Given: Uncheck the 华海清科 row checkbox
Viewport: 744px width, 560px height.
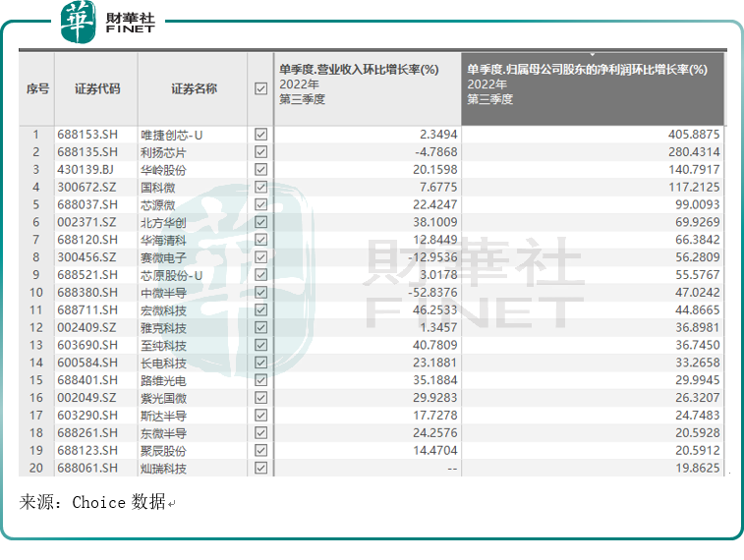Looking at the screenshot, I should [260, 240].
